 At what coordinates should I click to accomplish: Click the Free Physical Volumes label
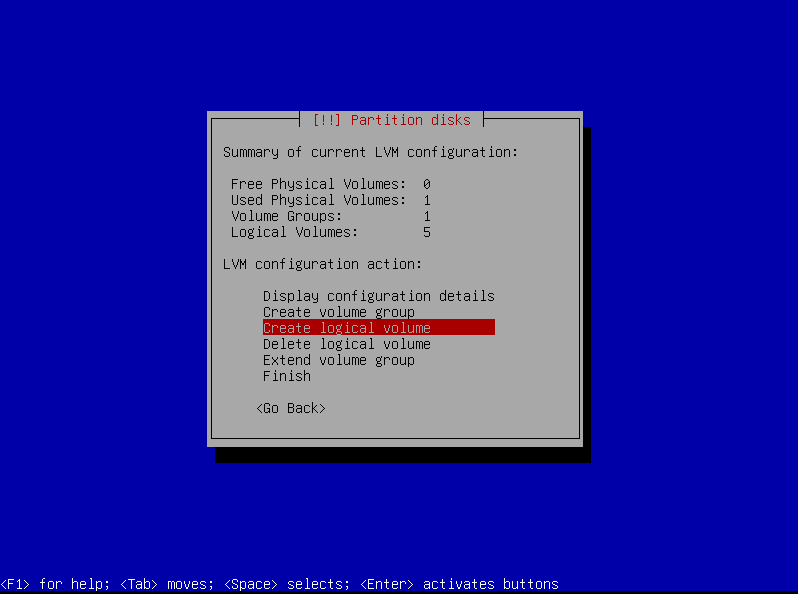318,184
